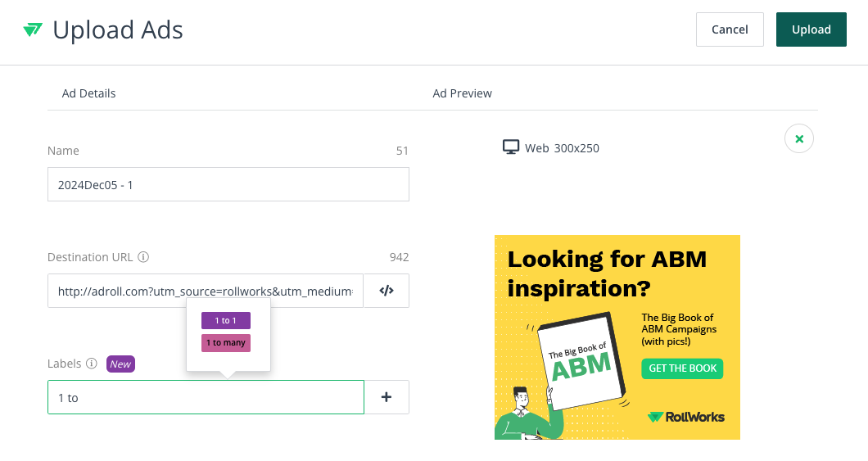Click the ad preview headline image
Image resolution: width=868 pixels, height=461 pixels.
click(x=607, y=273)
